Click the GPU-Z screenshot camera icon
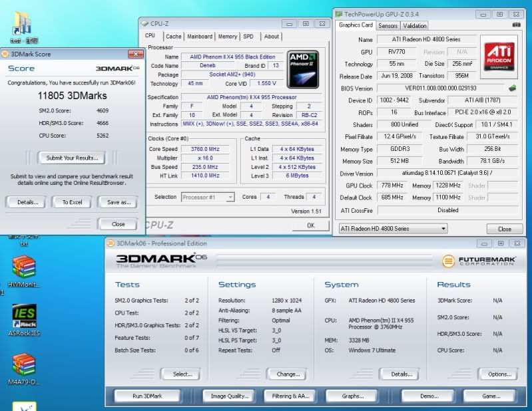The image size is (532, 411). click(516, 25)
